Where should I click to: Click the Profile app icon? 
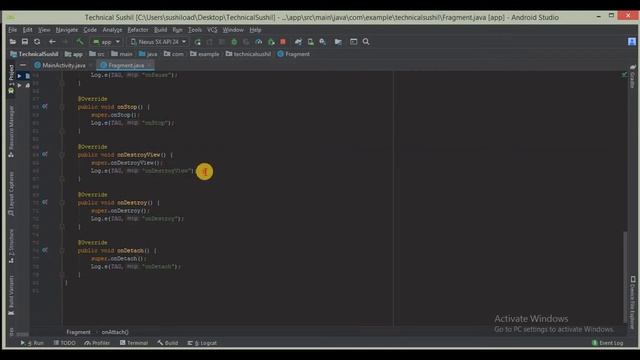point(258,42)
